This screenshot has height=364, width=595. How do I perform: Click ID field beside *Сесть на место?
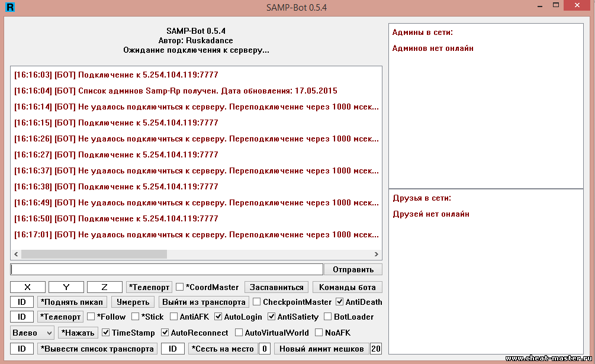tap(173, 349)
